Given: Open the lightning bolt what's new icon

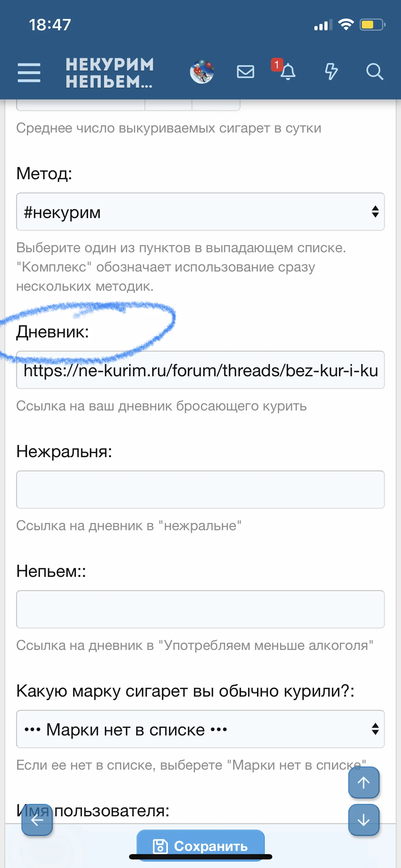Looking at the screenshot, I should (331, 72).
